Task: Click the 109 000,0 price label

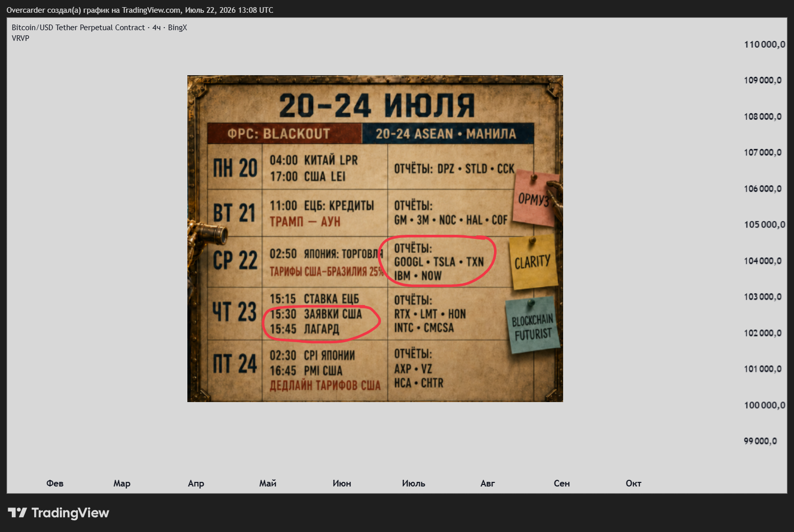Action: pos(763,80)
